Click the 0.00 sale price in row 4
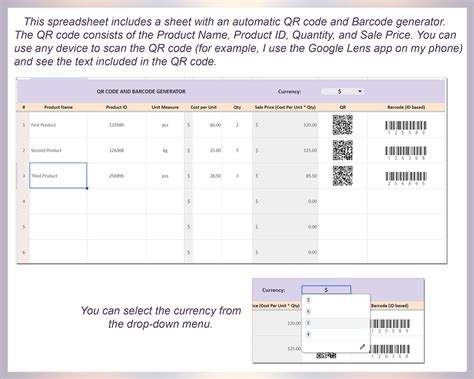This screenshot has height=379, width=474. tap(312, 201)
